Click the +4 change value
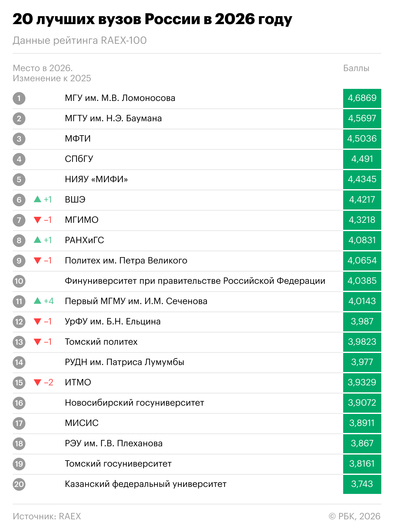Screen dimensions: 394x532 click(x=49, y=301)
